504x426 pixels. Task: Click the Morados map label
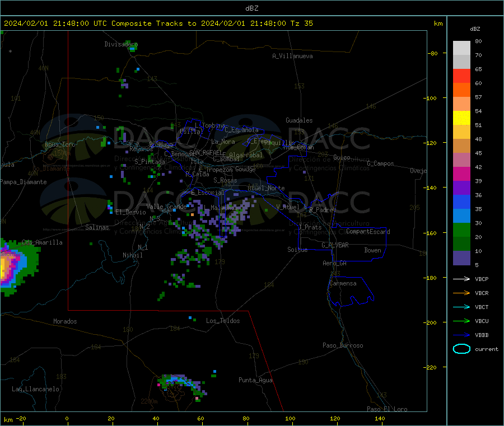point(65,321)
